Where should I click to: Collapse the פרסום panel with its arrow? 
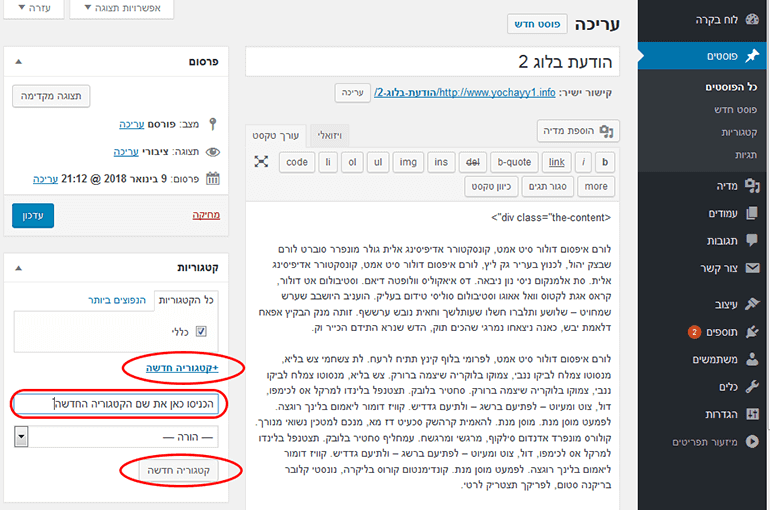point(19,62)
